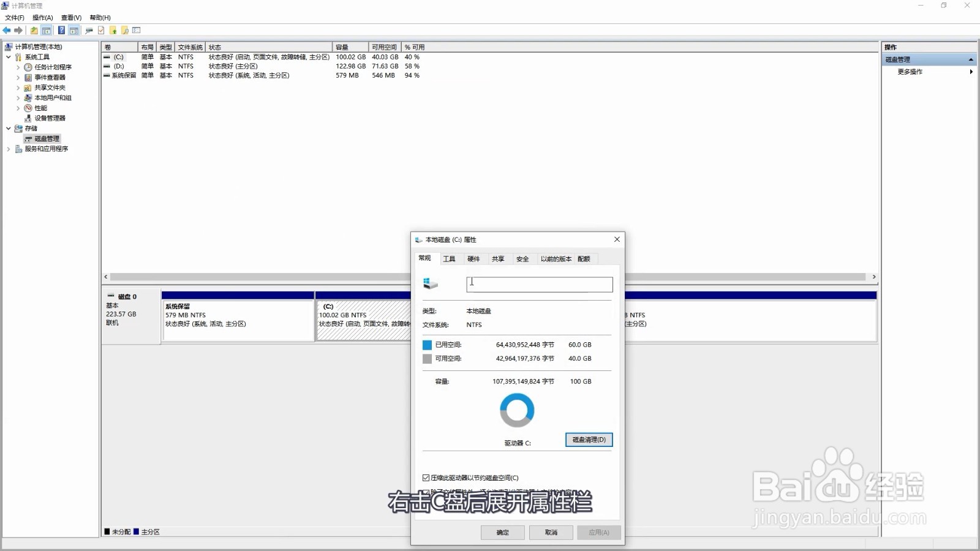Toggle 压缩此驱动器以节约磁盘空间 checkbox
Image resolution: width=980 pixels, height=551 pixels.
(426, 478)
